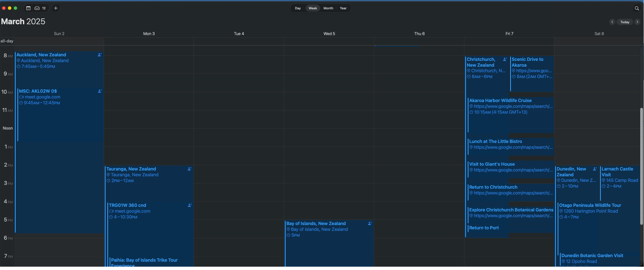This screenshot has width=644, height=270.
Task: Click the calendars list icon
Action: (x=28, y=8)
